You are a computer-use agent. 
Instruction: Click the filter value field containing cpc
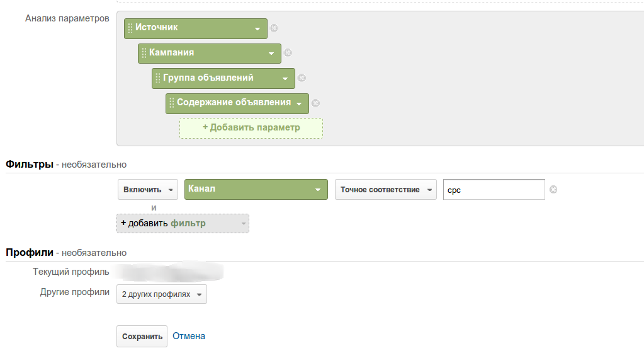click(x=494, y=190)
